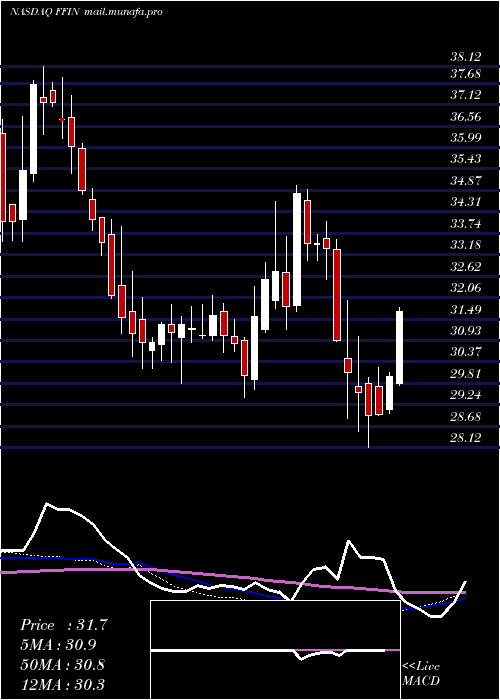Click inside the Live MACD inset box
Screen dimensions: 500x700
tap(275, 650)
